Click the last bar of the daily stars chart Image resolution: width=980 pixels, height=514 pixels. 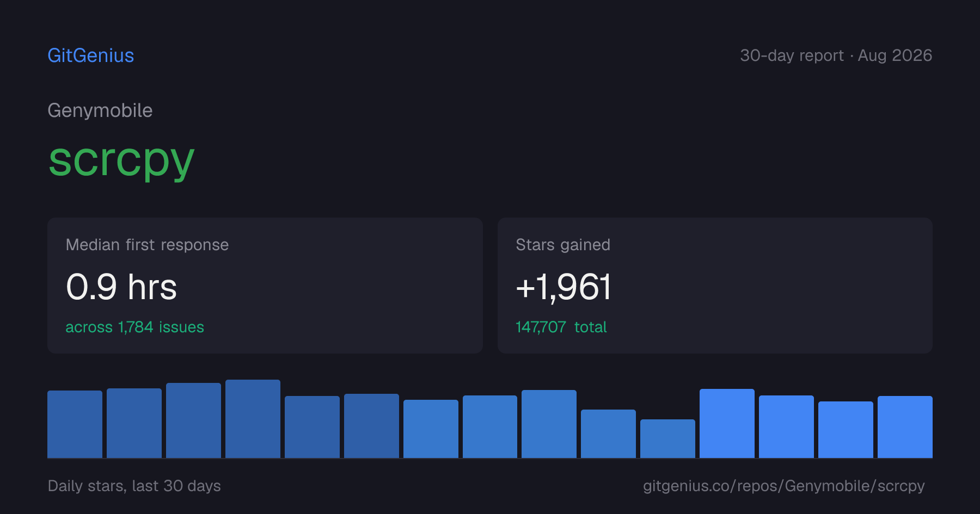point(905,427)
